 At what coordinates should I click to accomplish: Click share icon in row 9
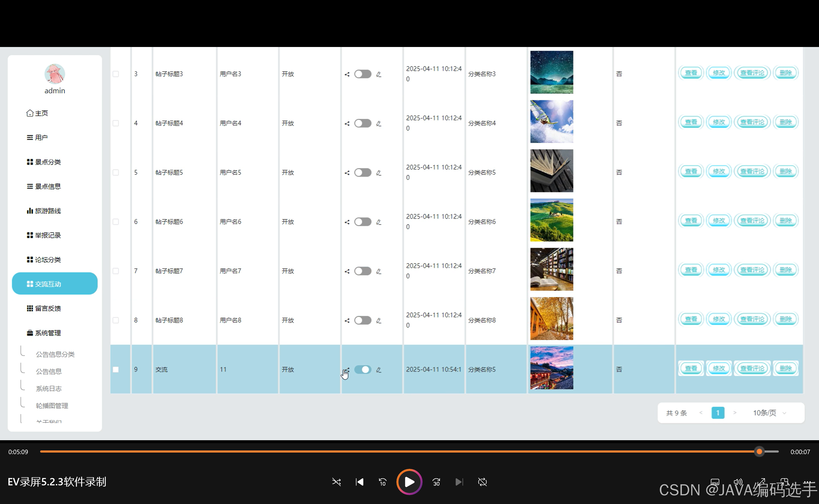(347, 370)
